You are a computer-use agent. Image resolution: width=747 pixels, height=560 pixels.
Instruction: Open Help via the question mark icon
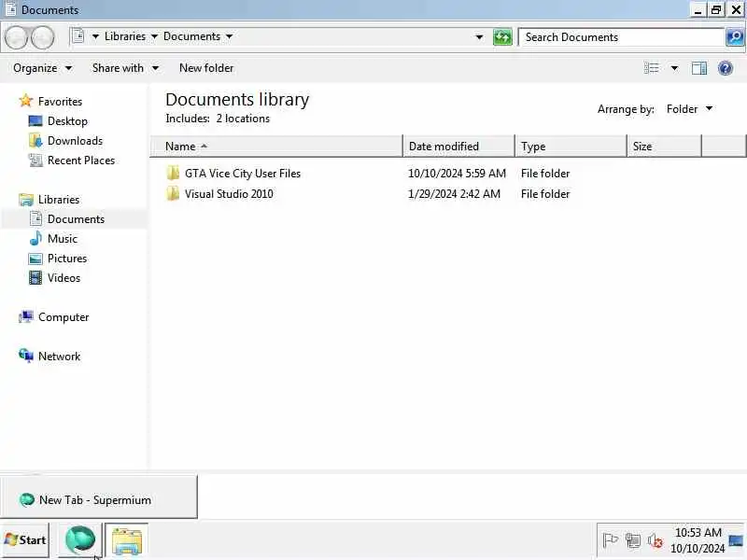(x=726, y=68)
